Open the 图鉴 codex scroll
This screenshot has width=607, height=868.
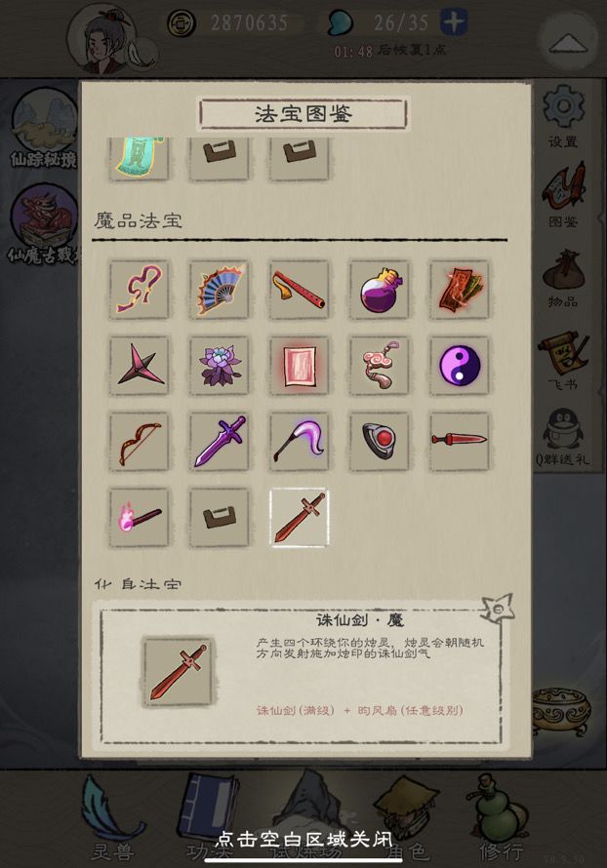(563, 195)
